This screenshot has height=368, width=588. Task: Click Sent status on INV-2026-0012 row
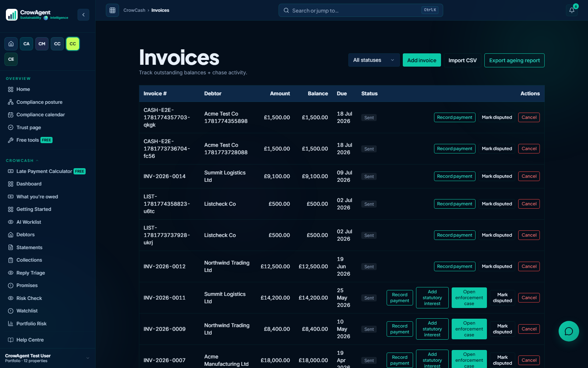[369, 267]
